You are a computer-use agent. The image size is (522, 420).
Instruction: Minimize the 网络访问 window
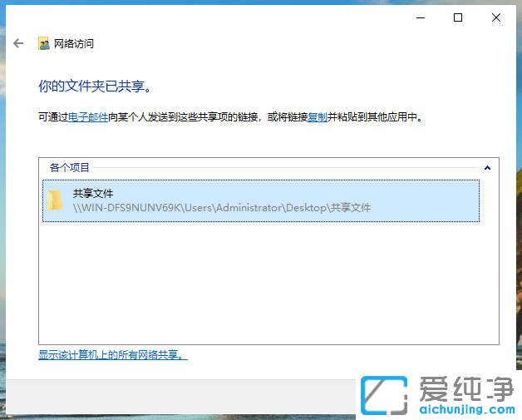pyautogui.click(x=421, y=17)
